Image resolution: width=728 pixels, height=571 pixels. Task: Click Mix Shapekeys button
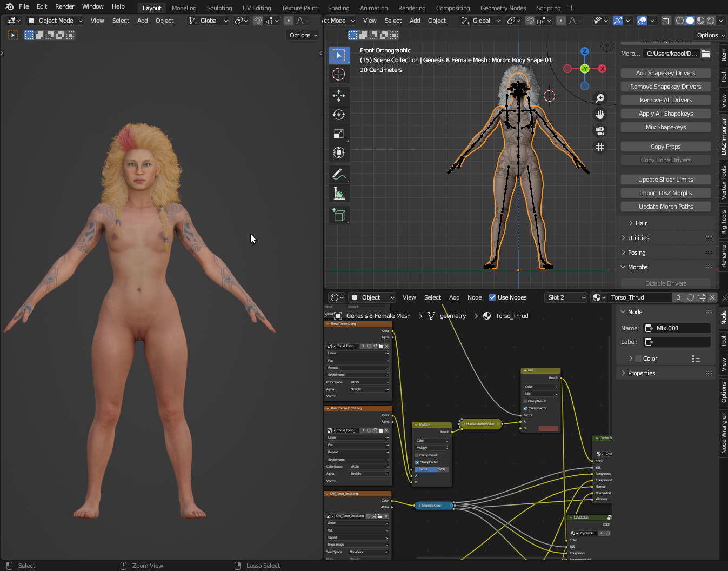coord(666,127)
